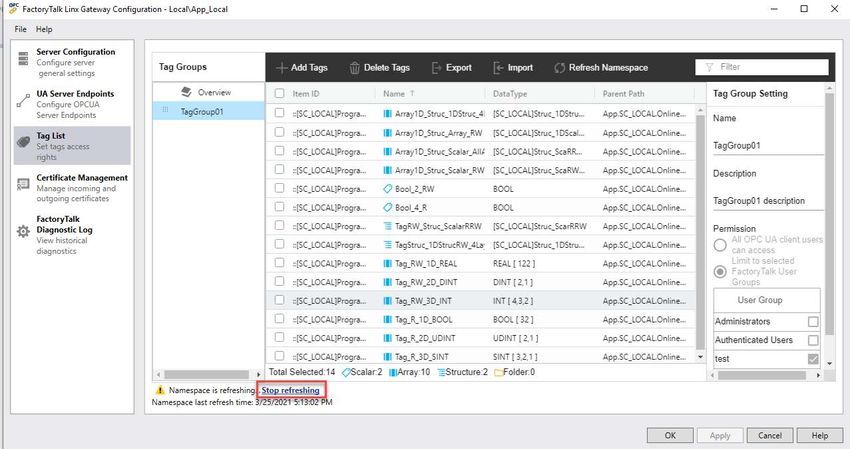This screenshot has width=850, height=449.
Task: Click scalar tag icon beside Bool_2_RW
Action: (388, 189)
